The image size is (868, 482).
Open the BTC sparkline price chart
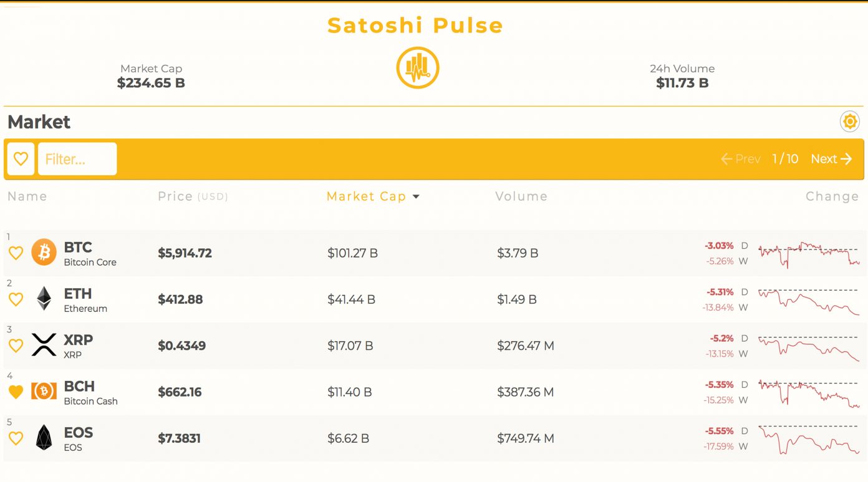pos(809,254)
